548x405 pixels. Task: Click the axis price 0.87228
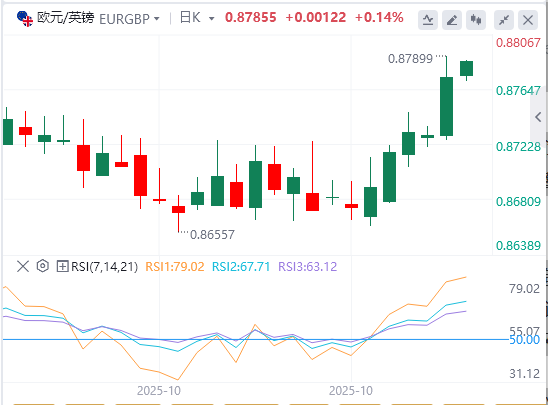[518, 147]
